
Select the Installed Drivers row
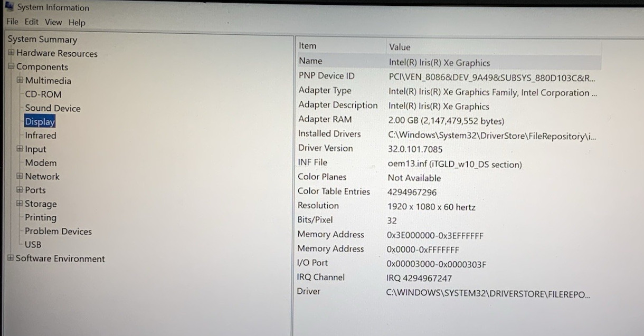pos(449,135)
